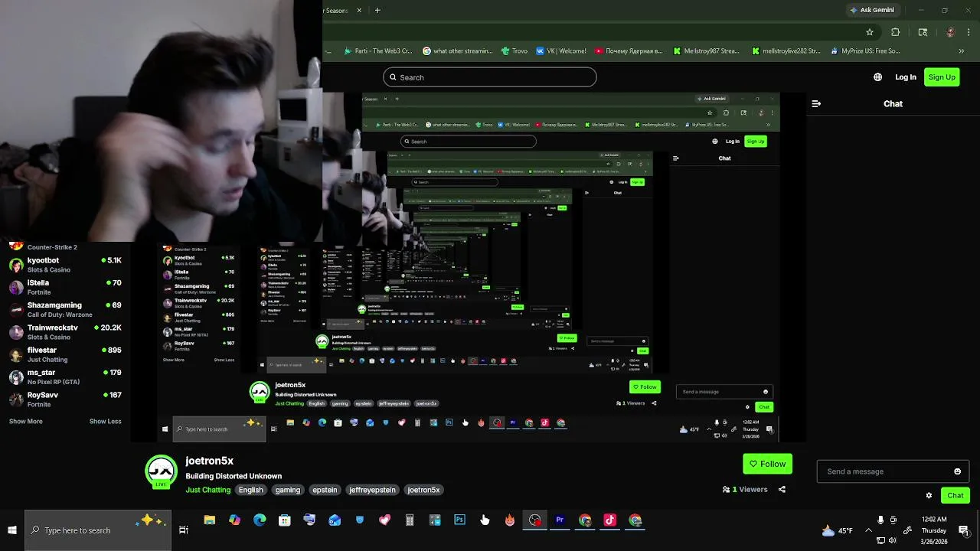Viewport: 980px width, 551px height.
Task: Open the Chrome profile avatar
Action: click(x=950, y=32)
